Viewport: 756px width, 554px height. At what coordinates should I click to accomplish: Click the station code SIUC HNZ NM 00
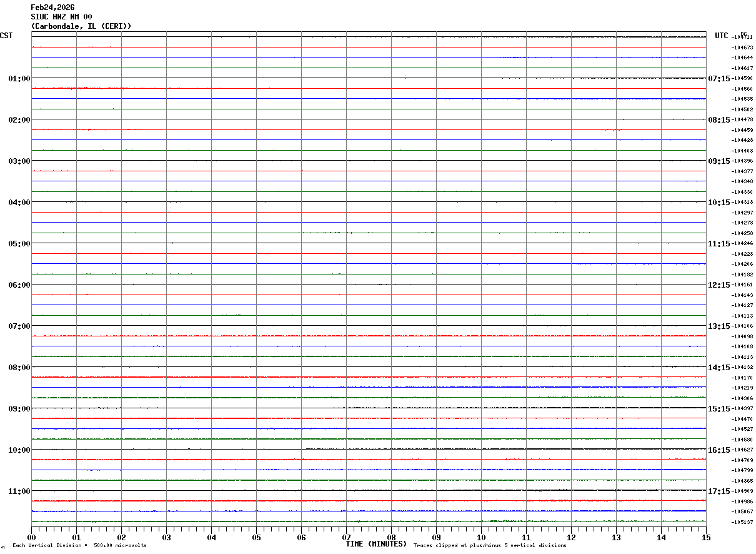tap(61, 17)
